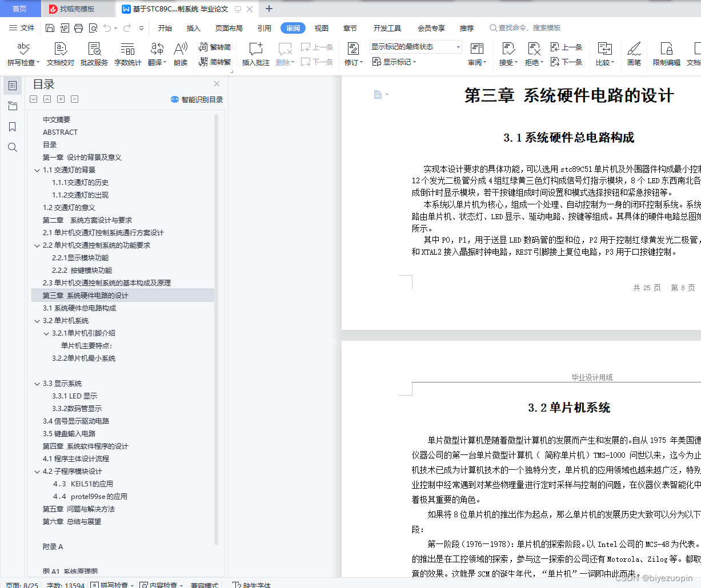Screen dimensions: 701x588
Task: Collapse outline levels minus button
Action: tap(74, 99)
